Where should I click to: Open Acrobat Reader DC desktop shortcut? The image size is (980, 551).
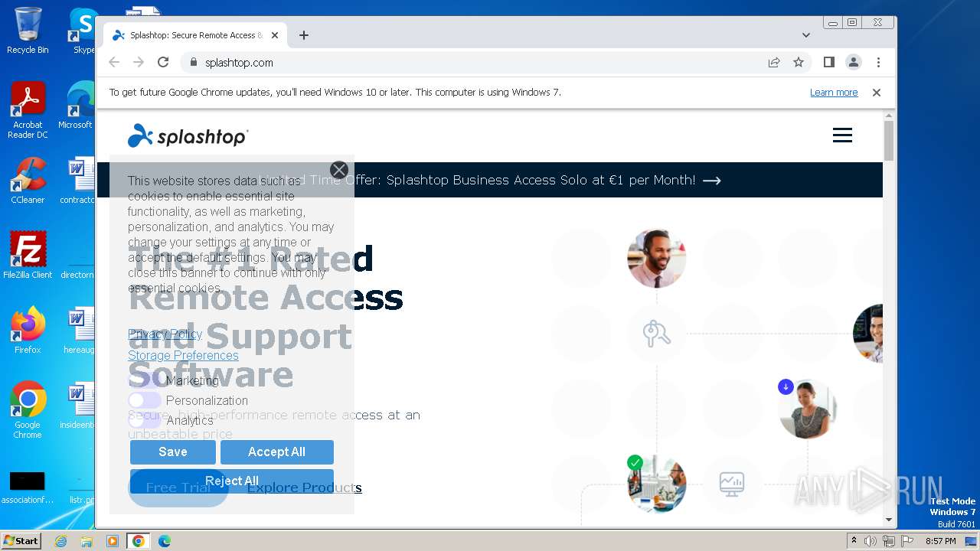[x=28, y=111]
